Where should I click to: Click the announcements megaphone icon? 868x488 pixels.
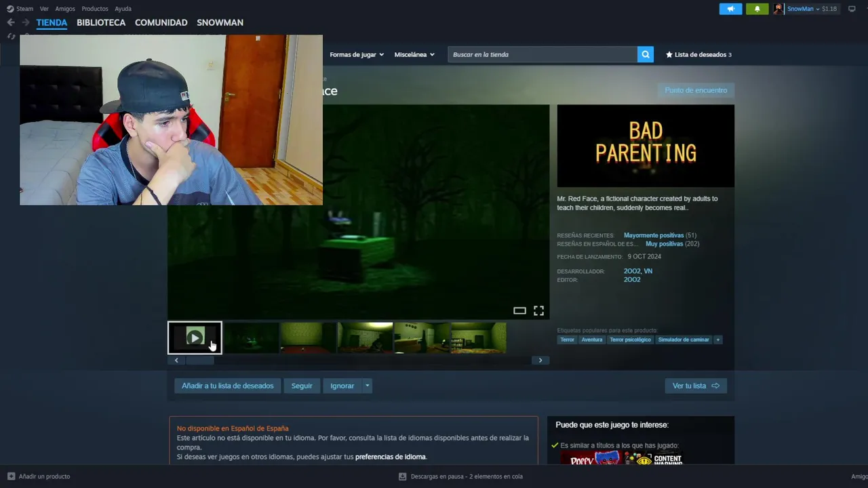730,9
